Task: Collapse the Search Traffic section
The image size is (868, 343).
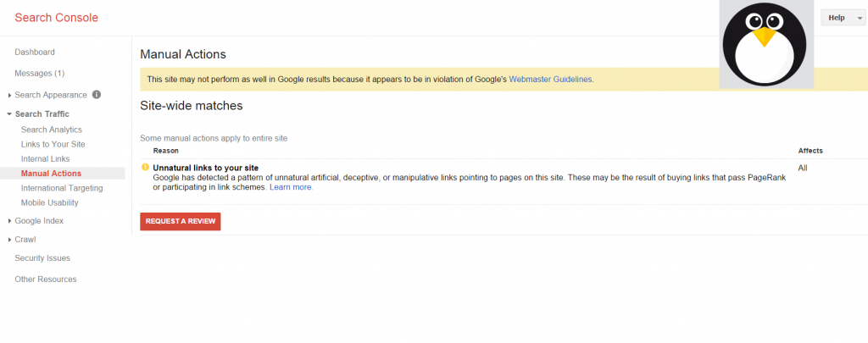Action: tap(9, 114)
